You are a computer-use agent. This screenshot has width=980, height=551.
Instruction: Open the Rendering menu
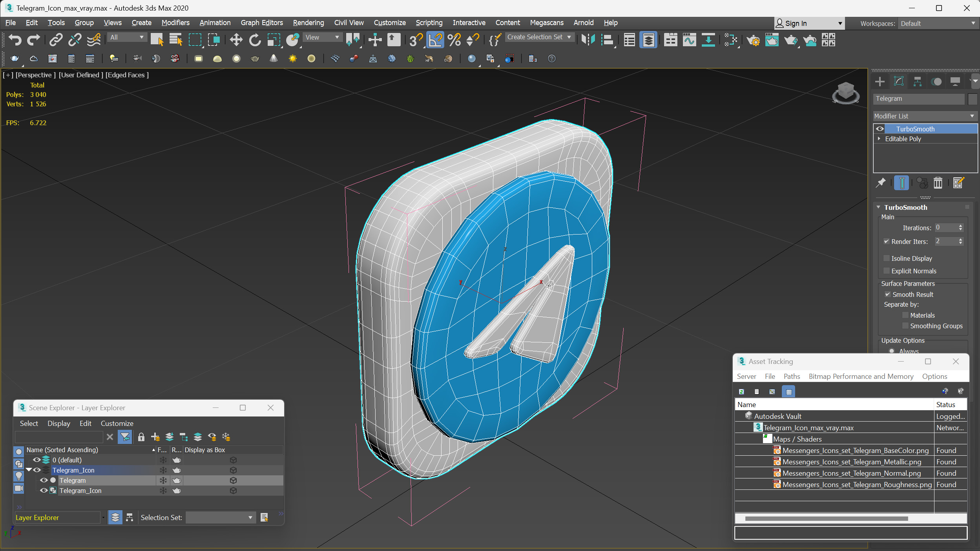[308, 23]
